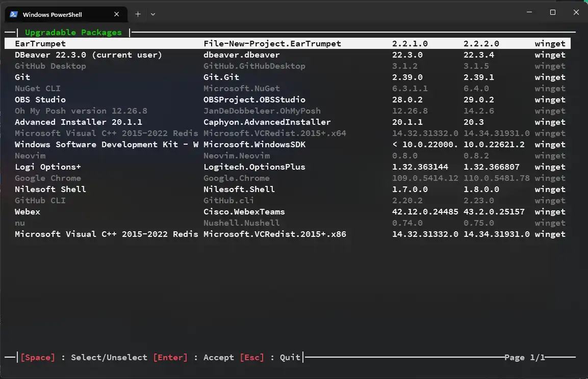The image size is (588, 379).
Task: Click package ID GitHub.GitHubDesktop
Action: [x=254, y=66]
